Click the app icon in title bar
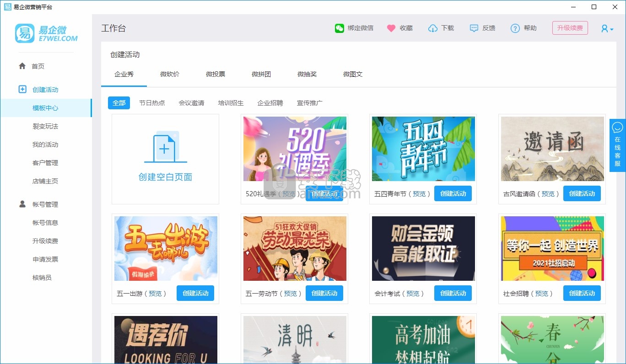Viewport: 626px width, 364px height. pos(8,7)
